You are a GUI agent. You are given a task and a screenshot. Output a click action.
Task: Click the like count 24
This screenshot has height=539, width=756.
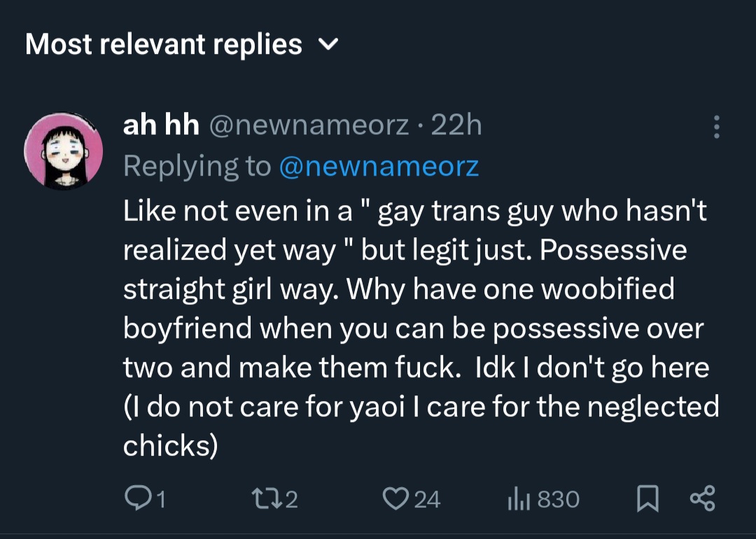426,499
